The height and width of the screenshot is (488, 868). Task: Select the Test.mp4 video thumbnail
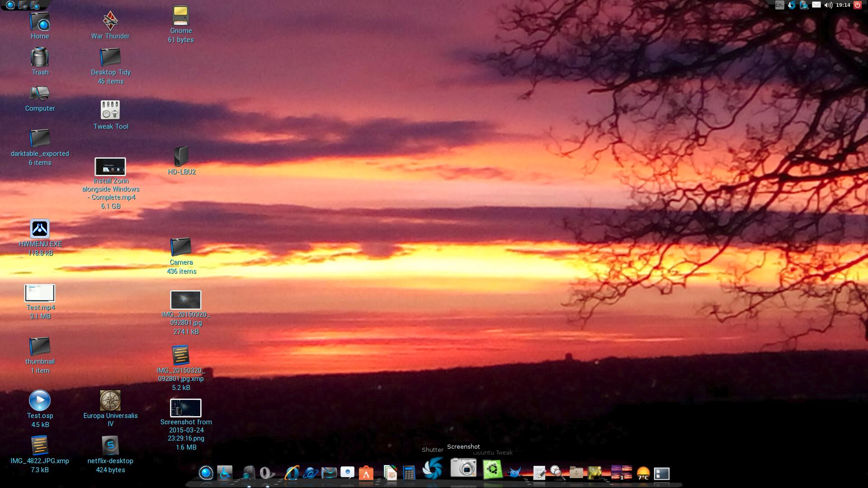click(40, 293)
